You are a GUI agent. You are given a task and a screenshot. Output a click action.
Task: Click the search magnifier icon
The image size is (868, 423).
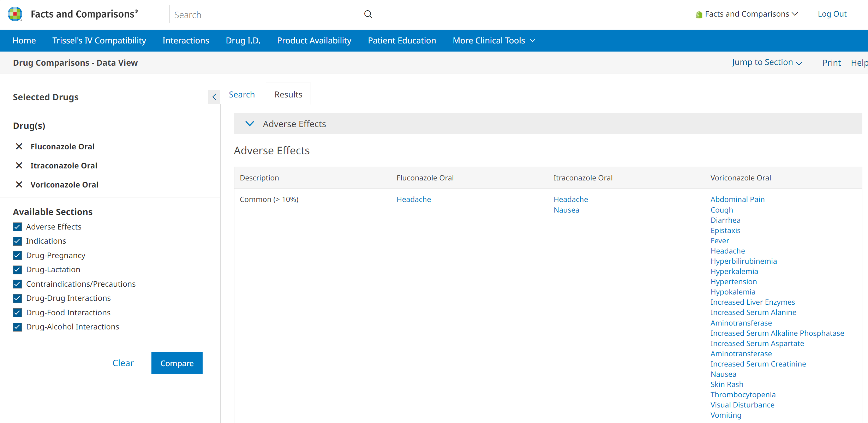368,14
